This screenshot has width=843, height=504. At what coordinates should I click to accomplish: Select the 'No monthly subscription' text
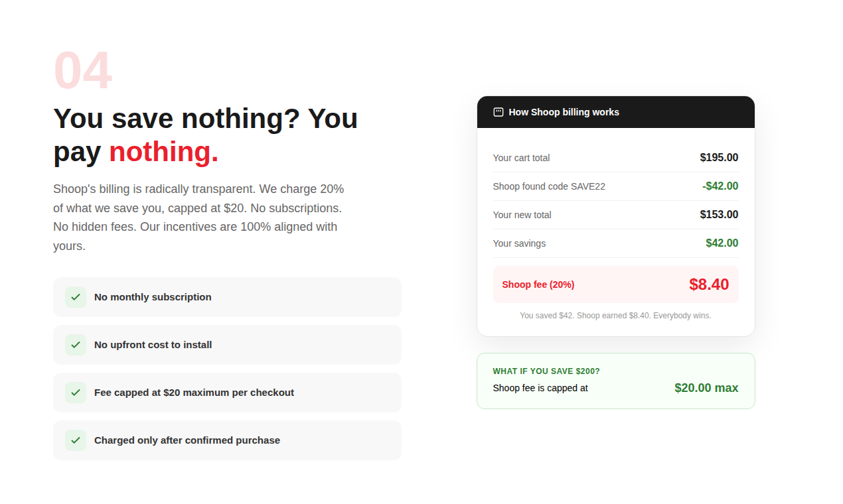pos(153,297)
